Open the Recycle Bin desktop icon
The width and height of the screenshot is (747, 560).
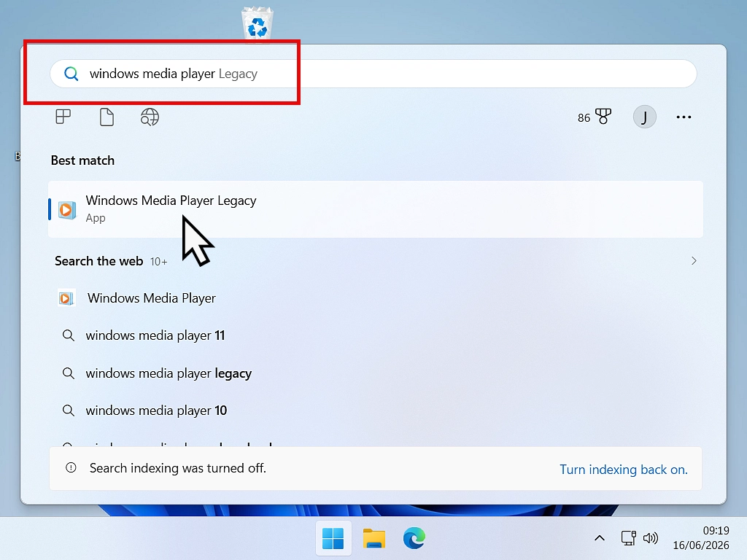point(258,24)
